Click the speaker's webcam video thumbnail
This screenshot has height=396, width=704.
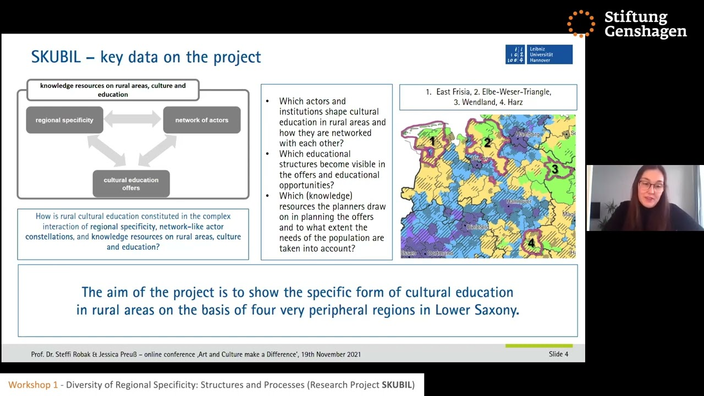click(x=645, y=198)
